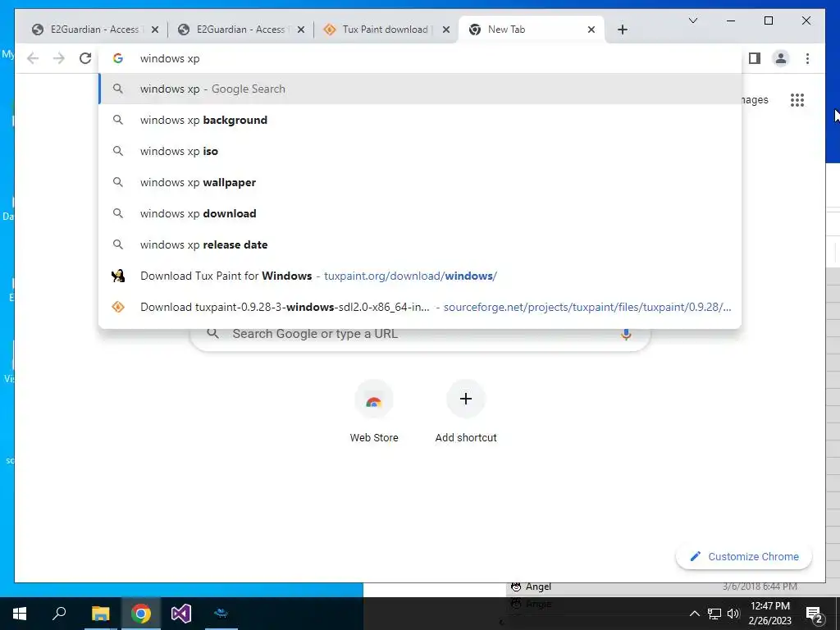
Task: Show hidden tray icons chevron
Action: 694,614
